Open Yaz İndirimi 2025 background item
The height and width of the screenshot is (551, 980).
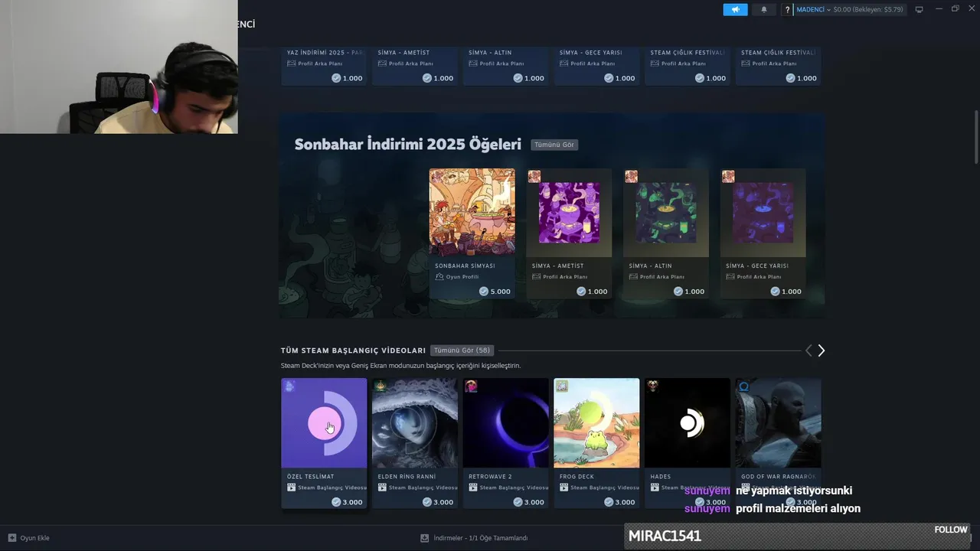324,66
